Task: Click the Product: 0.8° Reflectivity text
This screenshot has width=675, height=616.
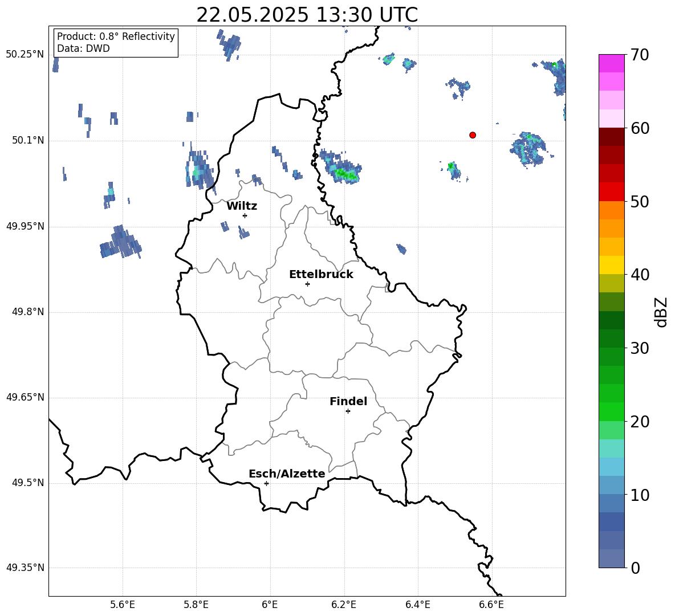Action: coord(116,36)
